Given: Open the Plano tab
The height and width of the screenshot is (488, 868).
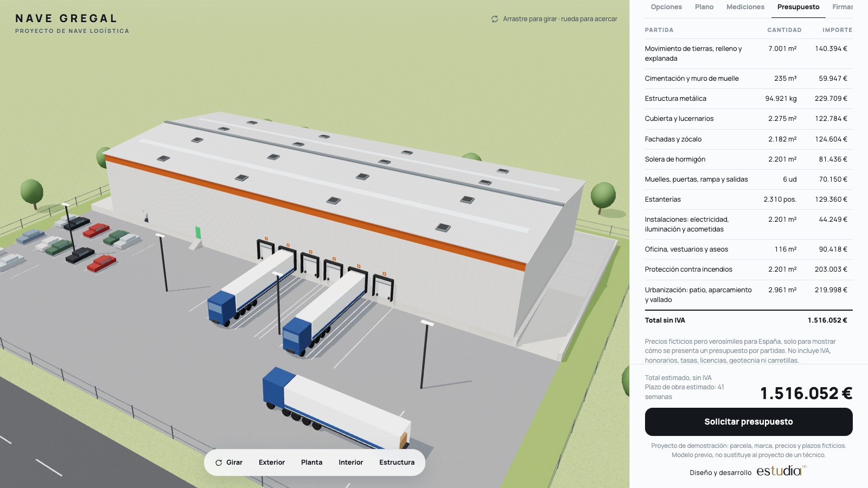Looking at the screenshot, I should 704,7.
